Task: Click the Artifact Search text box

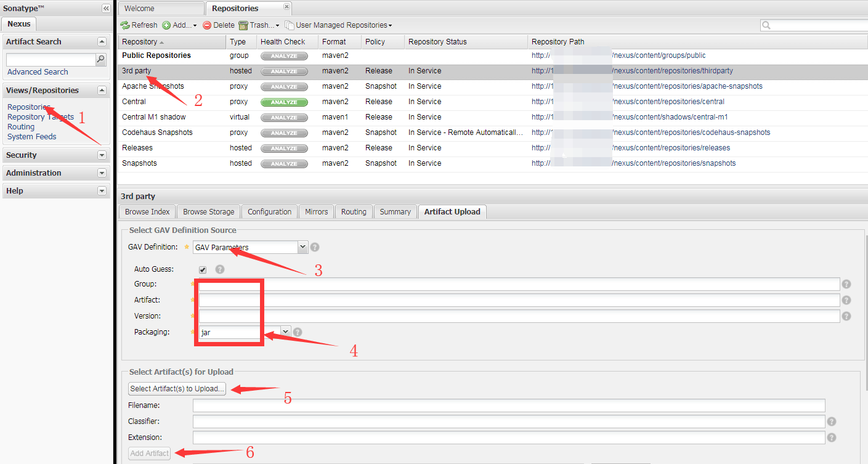Action: [x=51, y=60]
